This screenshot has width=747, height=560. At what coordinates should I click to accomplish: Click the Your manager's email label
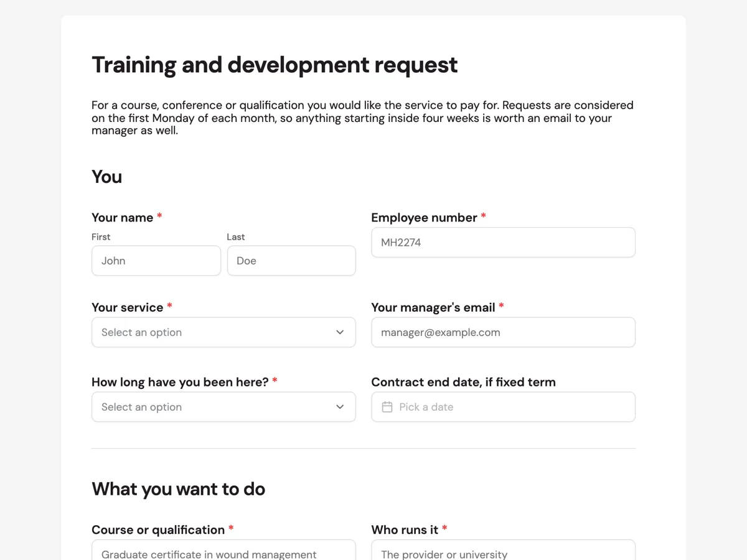(433, 307)
